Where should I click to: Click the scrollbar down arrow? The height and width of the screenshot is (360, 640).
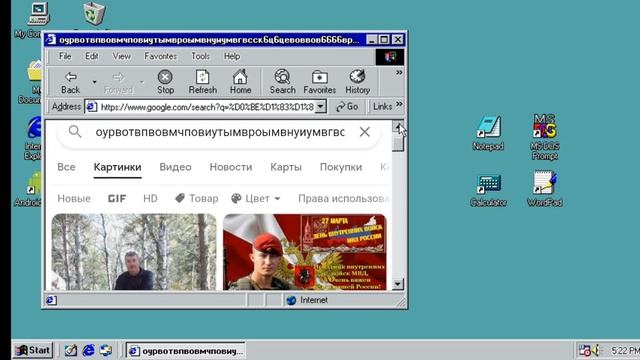(398, 284)
